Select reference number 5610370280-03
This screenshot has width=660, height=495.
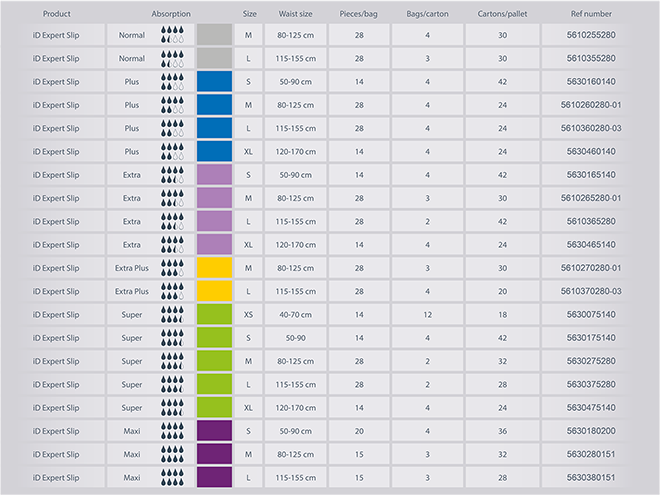point(591,291)
